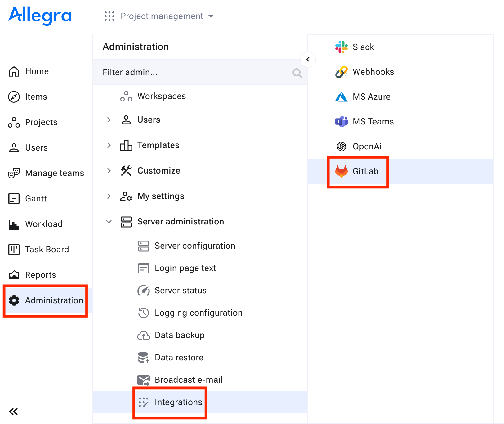Viewport: 504px width, 424px height.
Task: Click the search magnifier in Filter admin
Action: (x=297, y=73)
